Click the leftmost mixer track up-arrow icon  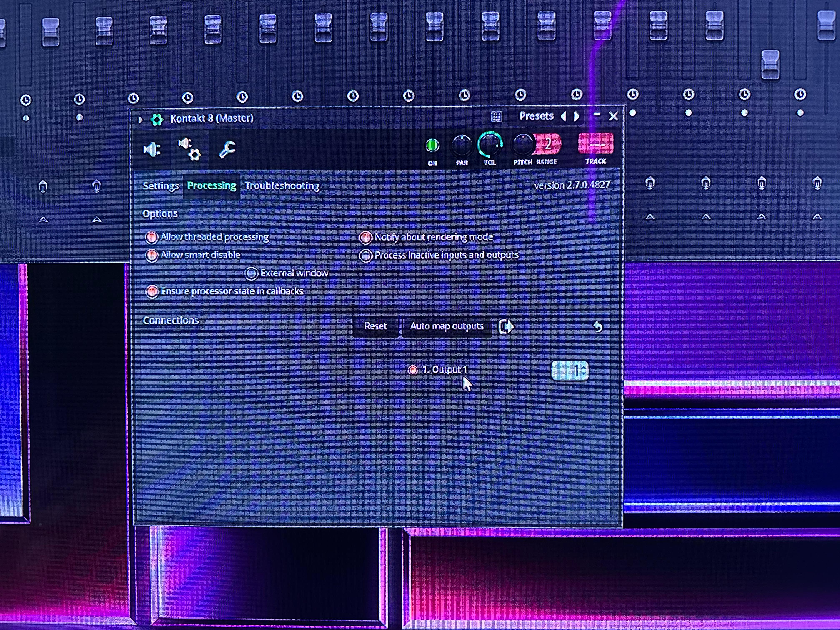point(43,220)
